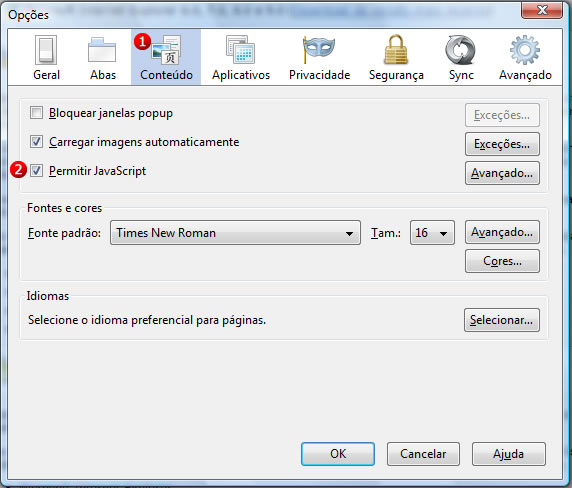Click the Fonte padrão label
The width and height of the screenshot is (572, 488).
pos(64,233)
